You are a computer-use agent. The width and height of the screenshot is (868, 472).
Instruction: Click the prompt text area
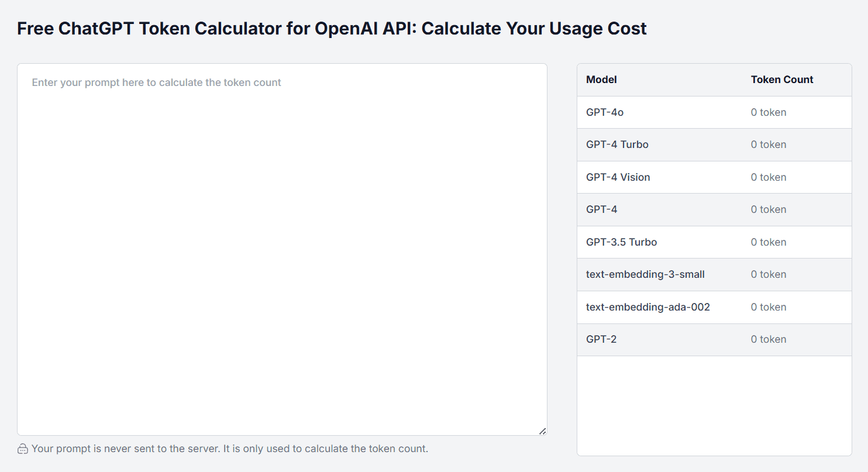pos(282,249)
